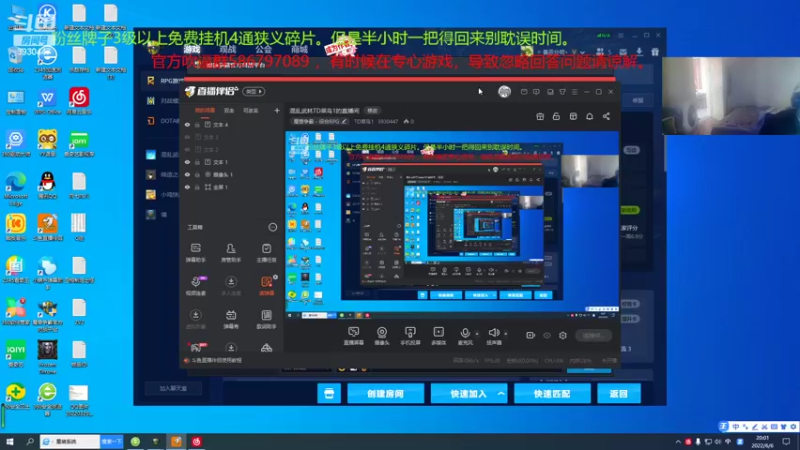Toggle the lock on 摄像头 1 layer
This screenshot has height=450, width=800.
pos(197,174)
